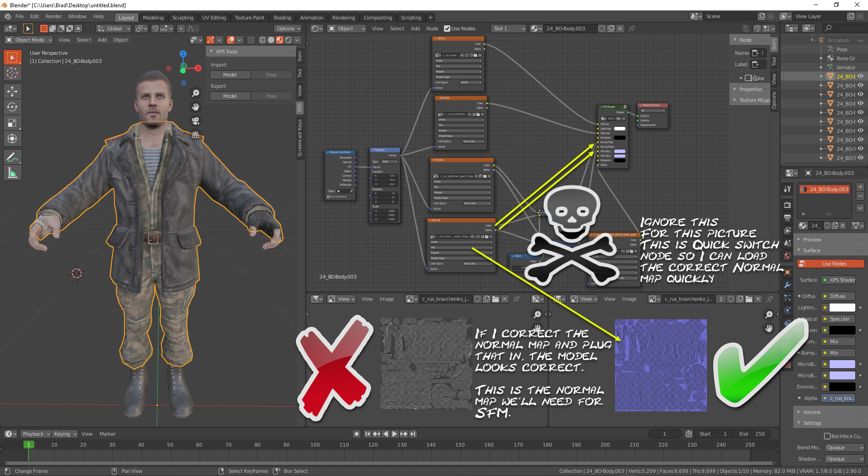The width and height of the screenshot is (868, 476).
Task: Open the Shadow mode Opaque dropdown
Action: [x=844, y=459]
